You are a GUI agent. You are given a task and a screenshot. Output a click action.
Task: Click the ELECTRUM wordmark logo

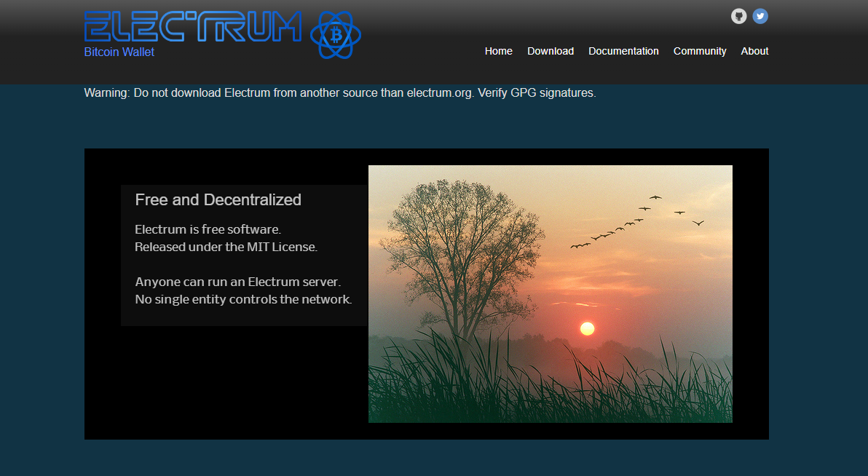pyautogui.click(x=193, y=26)
